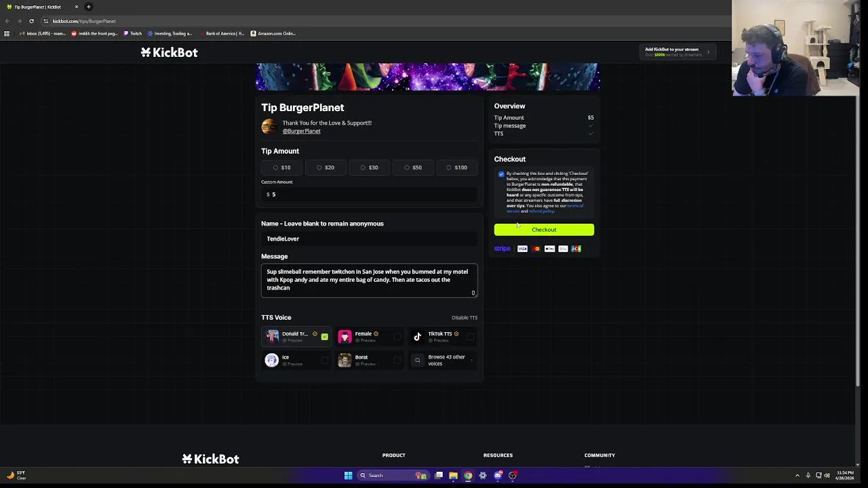Viewport: 868px width, 488px height.
Task: Click the Stripe logo under Checkout
Action: [502, 249]
